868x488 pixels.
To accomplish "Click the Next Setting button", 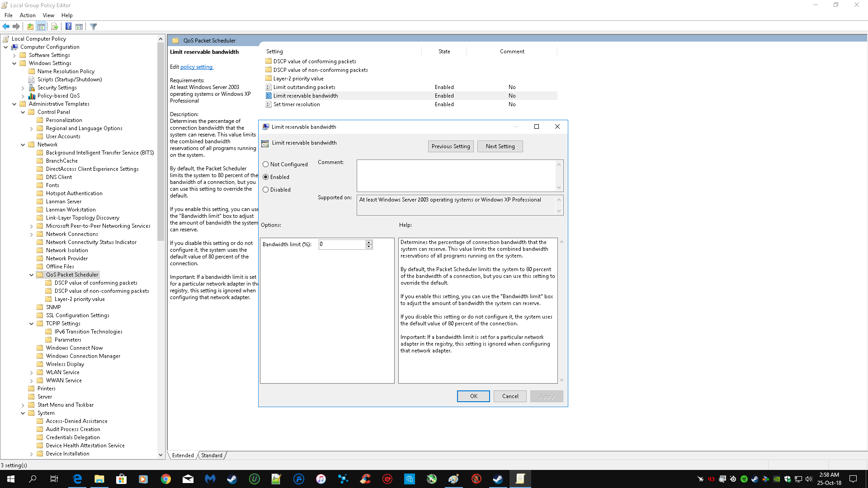I will [500, 146].
